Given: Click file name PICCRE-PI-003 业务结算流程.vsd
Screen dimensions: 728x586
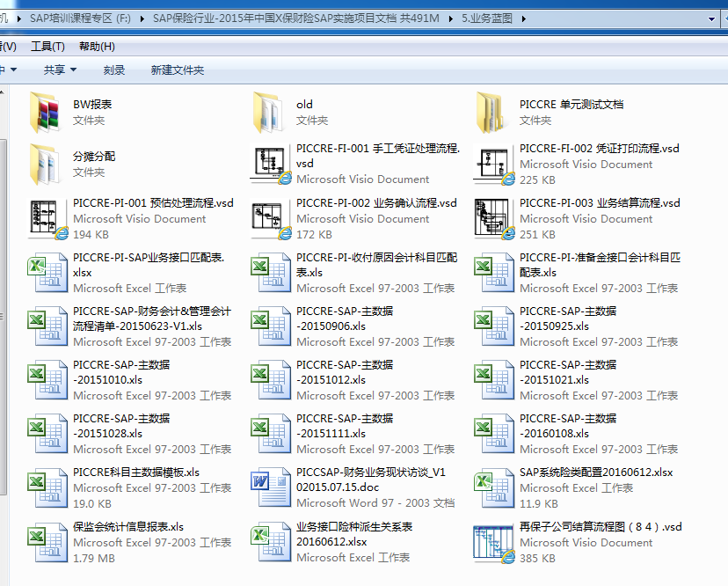Looking at the screenshot, I should coord(600,203).
